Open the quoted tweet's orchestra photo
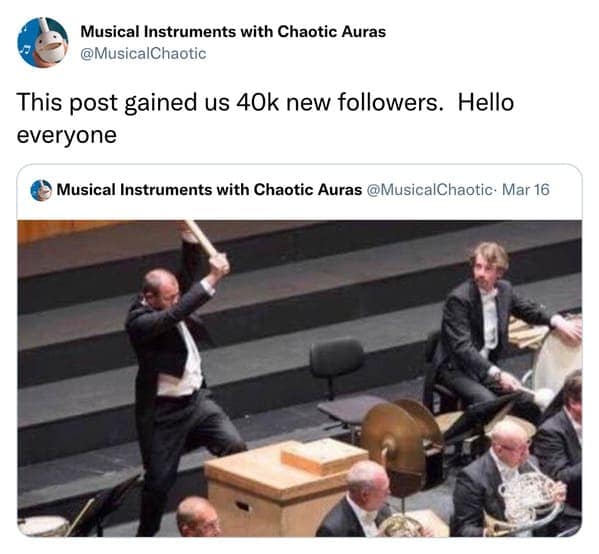 pyautogui.click(x=300, y=378)
